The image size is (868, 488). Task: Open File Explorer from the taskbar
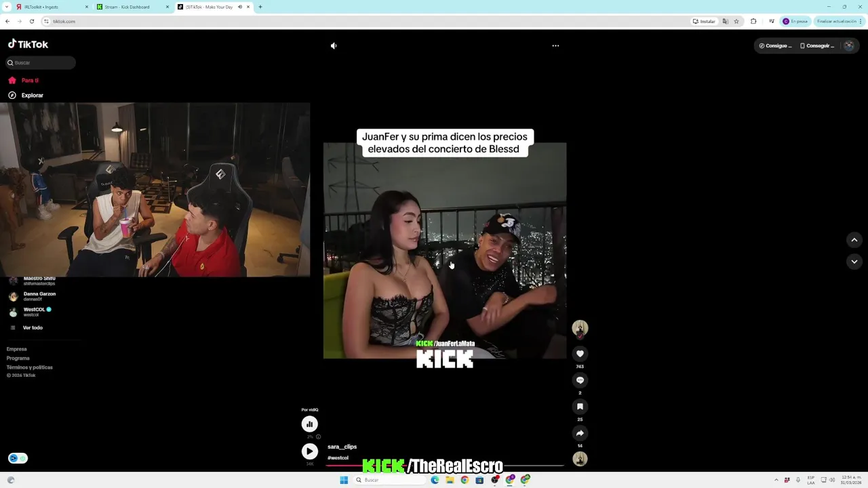tap(450, 480)
